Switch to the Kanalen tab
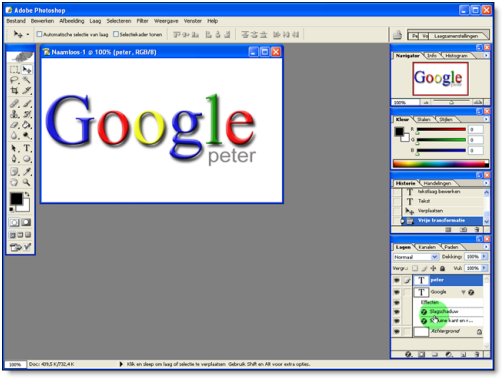Viewport: 504px width, 380px height. point(427,247)
